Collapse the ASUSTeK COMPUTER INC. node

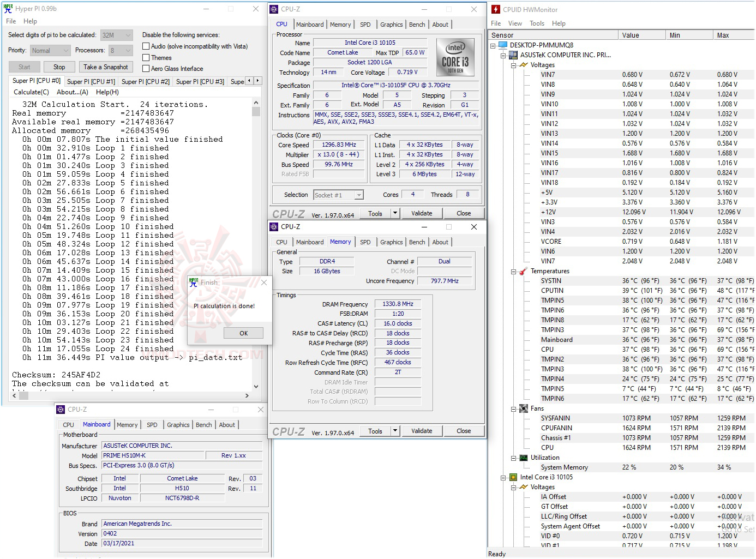pyautogui.click(x=503, y=55)
